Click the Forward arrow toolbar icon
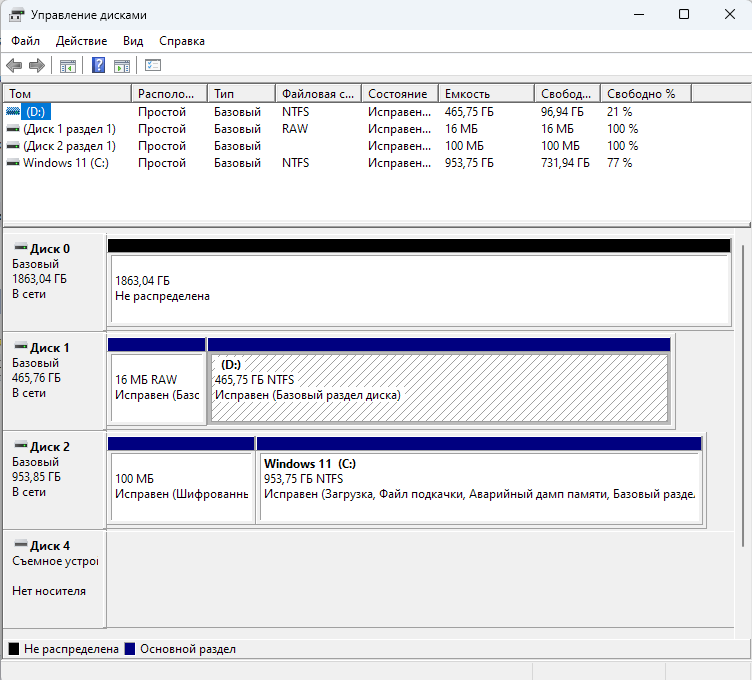 pos(37,65)
